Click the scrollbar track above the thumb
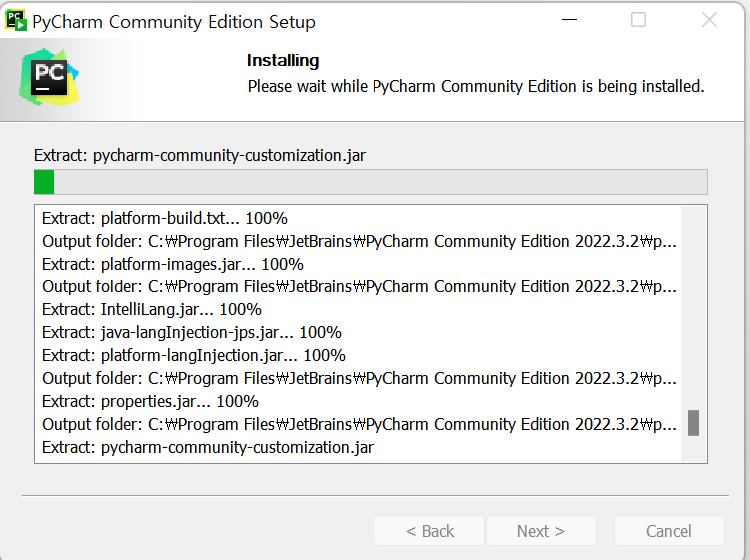 point(693,308)
